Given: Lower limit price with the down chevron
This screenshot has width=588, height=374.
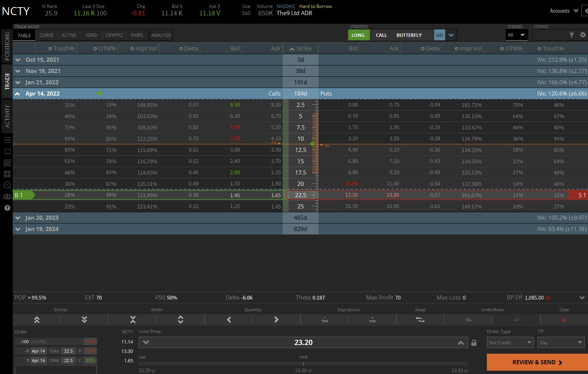Looking at the screenshot, I should 146,342.
